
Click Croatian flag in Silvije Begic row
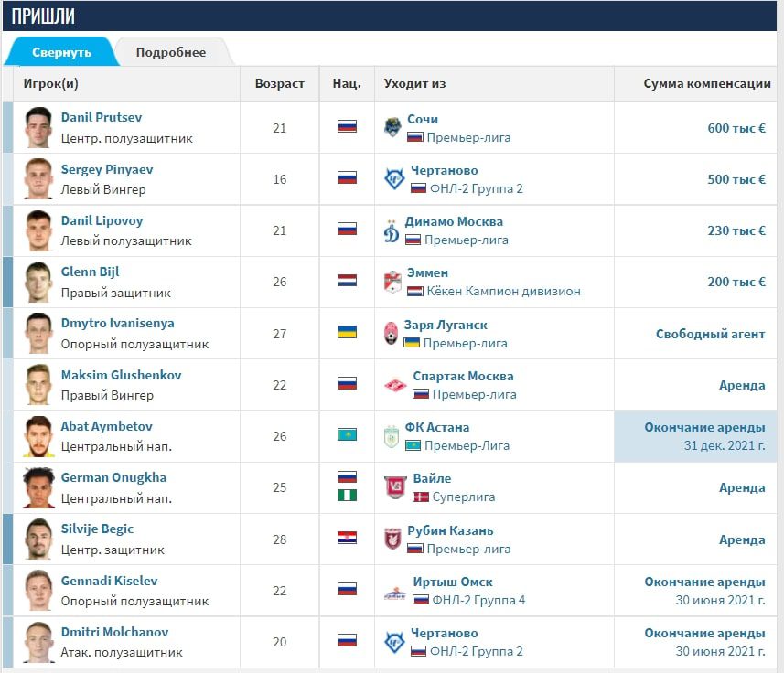point(347,538)
